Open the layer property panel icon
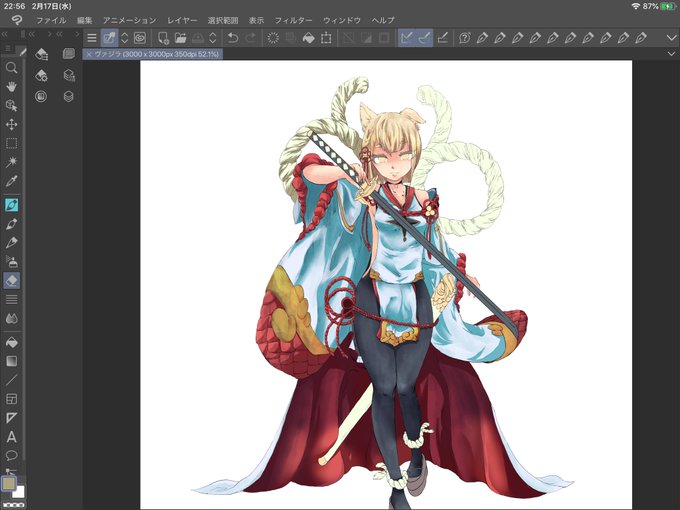The image size is (680, 510). [69, 54]
